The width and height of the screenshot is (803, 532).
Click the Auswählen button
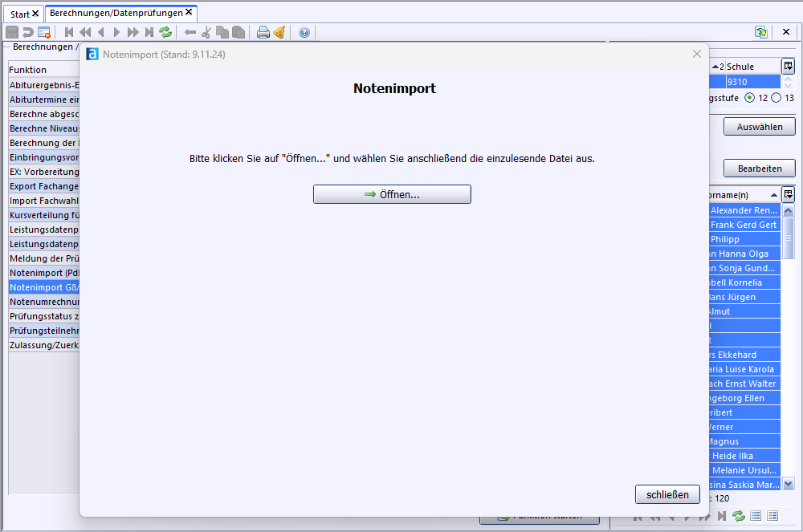point(760,127)
